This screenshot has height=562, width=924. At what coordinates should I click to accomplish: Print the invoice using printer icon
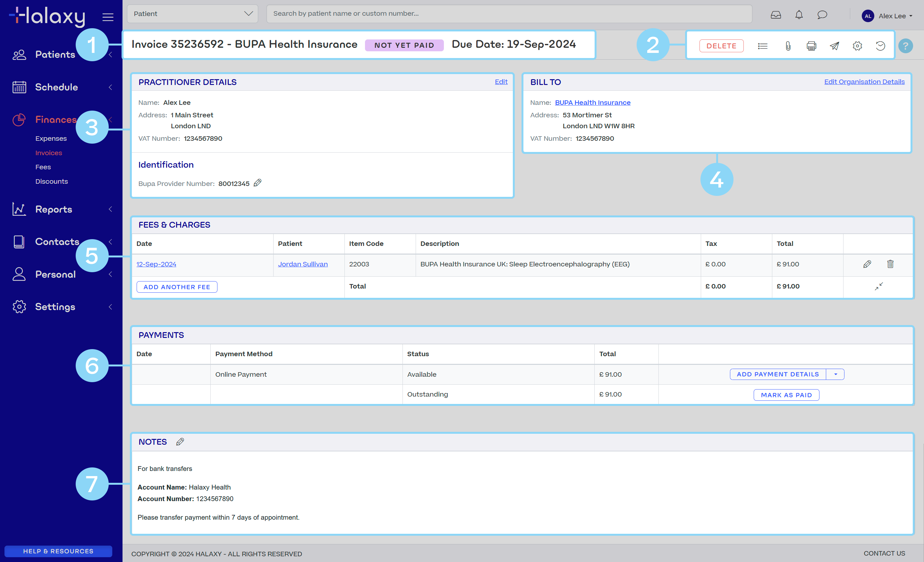811,46
